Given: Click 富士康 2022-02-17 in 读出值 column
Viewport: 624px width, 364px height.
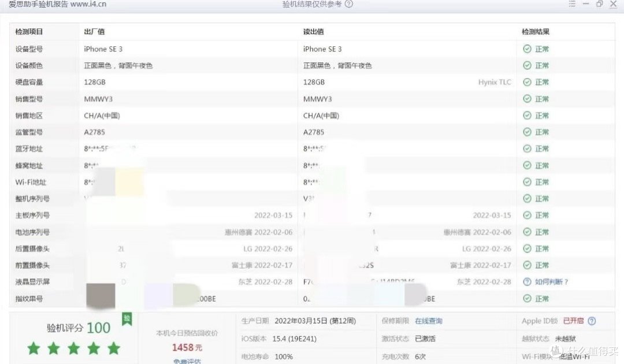Looking at the screenshot, I should [481, 265].
